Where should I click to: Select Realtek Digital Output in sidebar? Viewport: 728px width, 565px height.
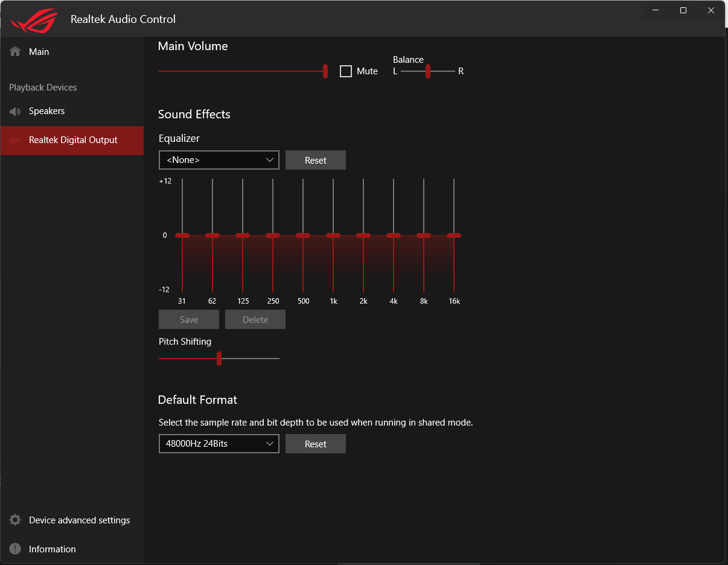(72, 141)
